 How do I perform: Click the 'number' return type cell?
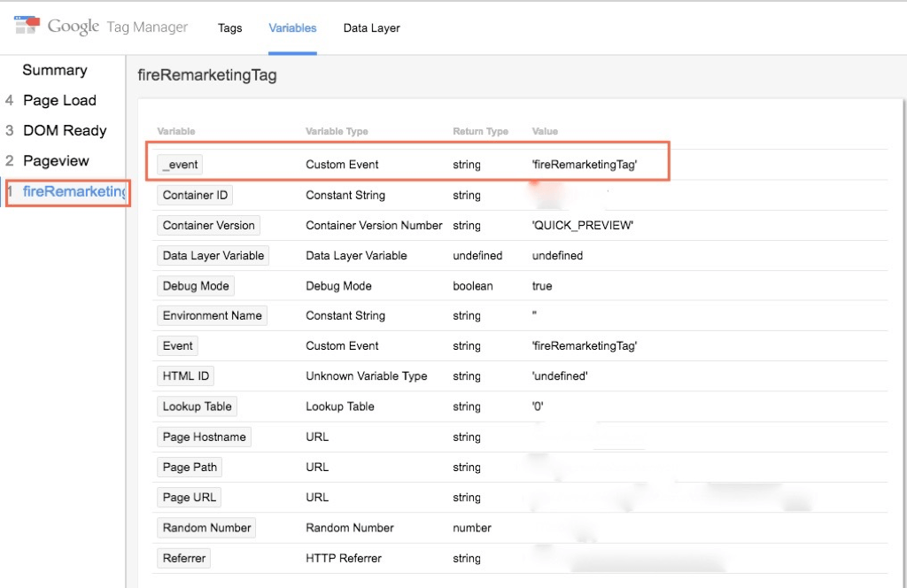click(x=472, y=527)
